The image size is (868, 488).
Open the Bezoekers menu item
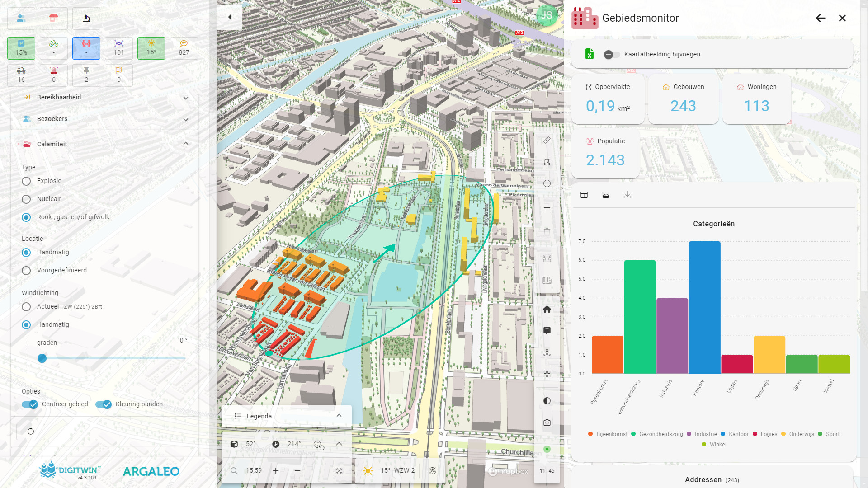(x=52, y=119)
